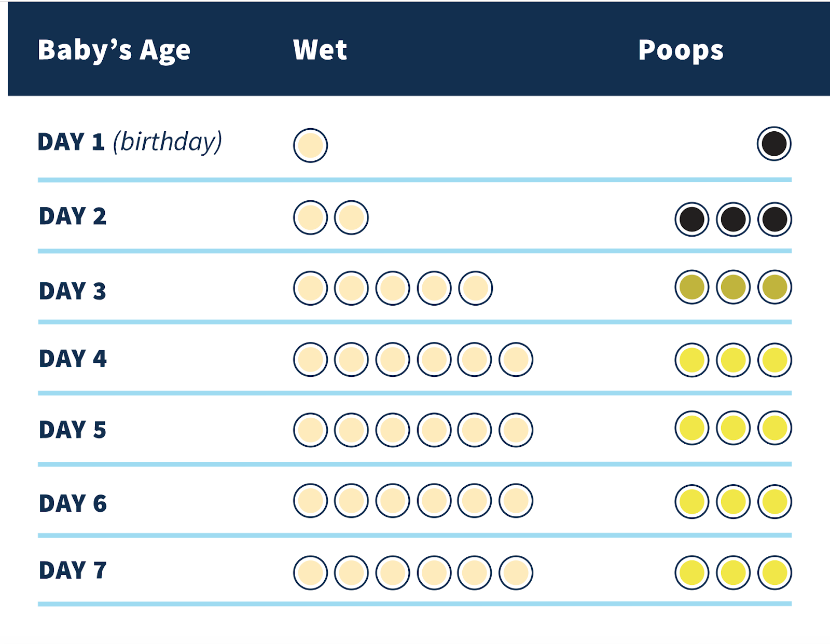
Task: Select the "DAY 7" row label
Action: 73,570
